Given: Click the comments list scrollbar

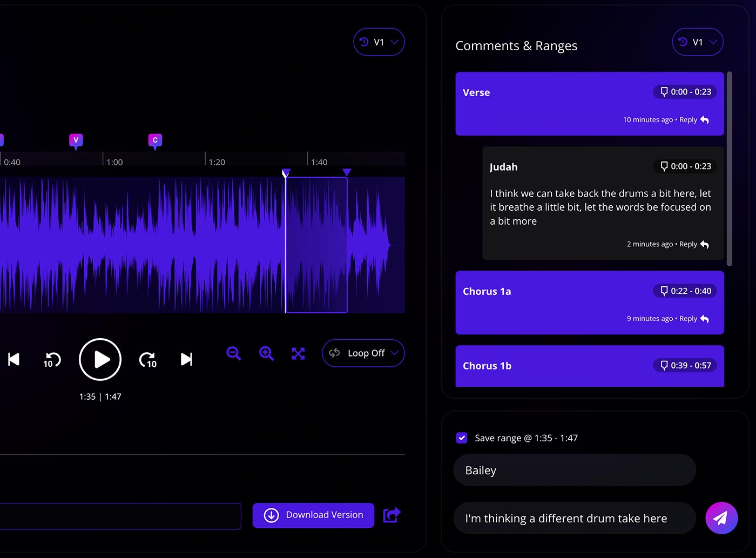Looking at the screenshot, I should tap(730, 169).
